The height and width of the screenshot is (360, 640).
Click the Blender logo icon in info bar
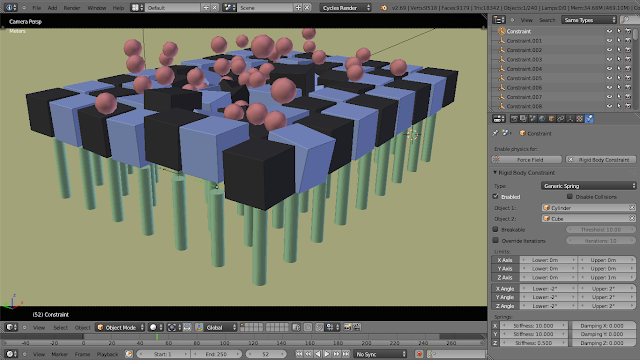384,8
